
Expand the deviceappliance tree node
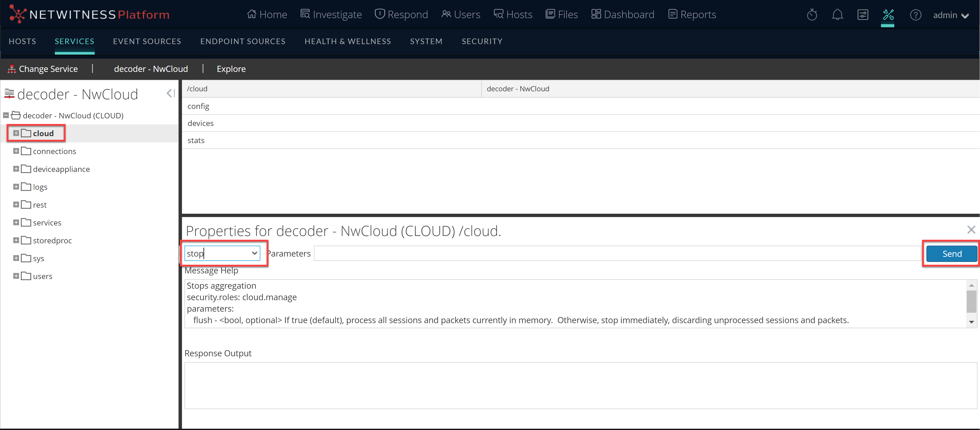[x=16, y=169]
